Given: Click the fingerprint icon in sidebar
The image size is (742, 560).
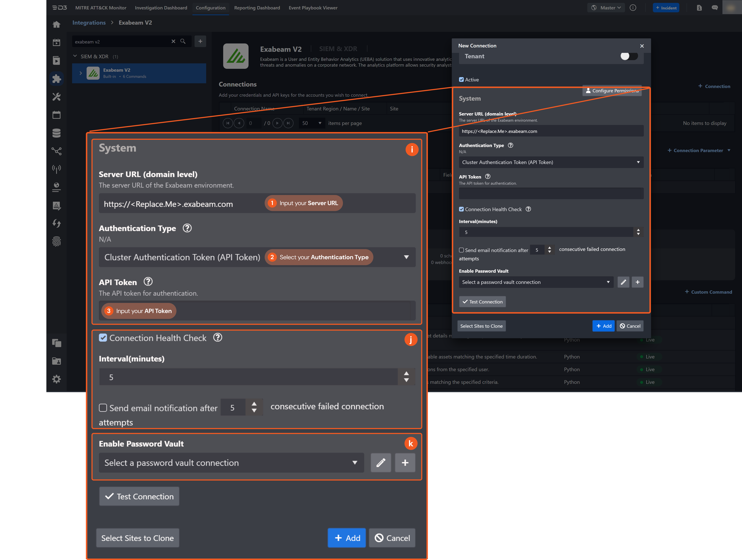Looking at the screenshot, I should tap(56, 242).
